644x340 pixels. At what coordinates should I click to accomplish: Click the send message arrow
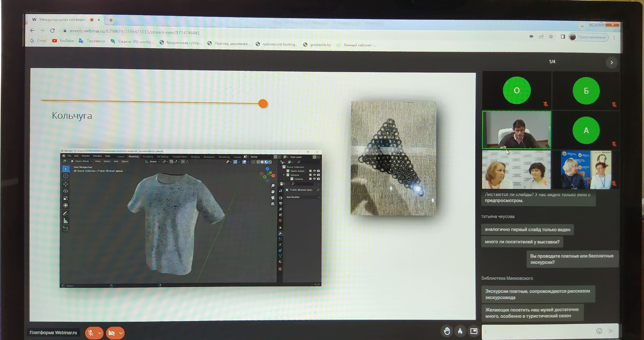(611, 331)
